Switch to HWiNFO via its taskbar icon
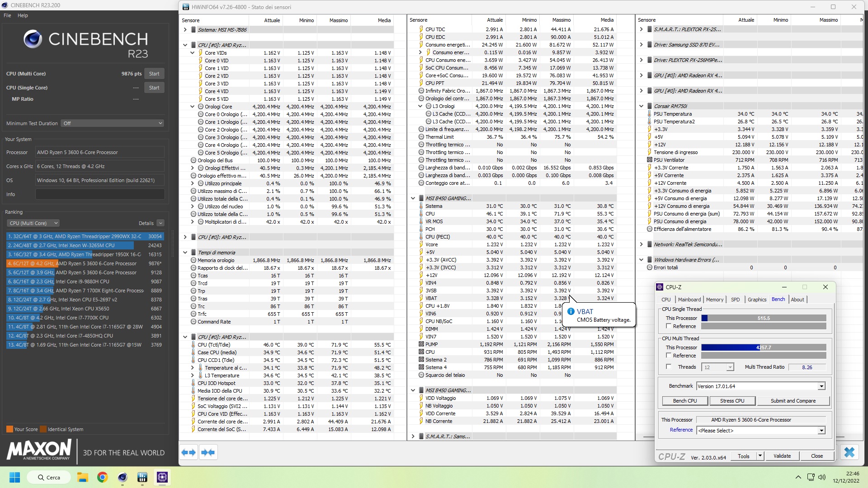The width and height of the screenshot is (868, 488). [x=142, y=477]
